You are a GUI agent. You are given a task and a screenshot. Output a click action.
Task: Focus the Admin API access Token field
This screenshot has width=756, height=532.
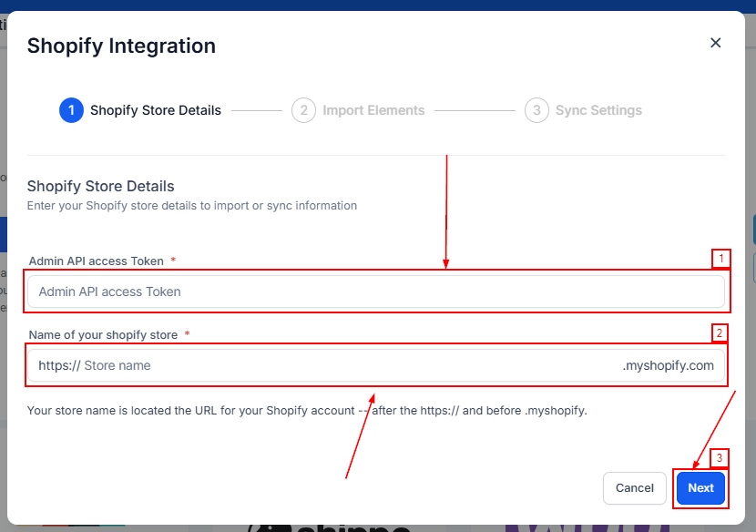[x=375, y=292]
